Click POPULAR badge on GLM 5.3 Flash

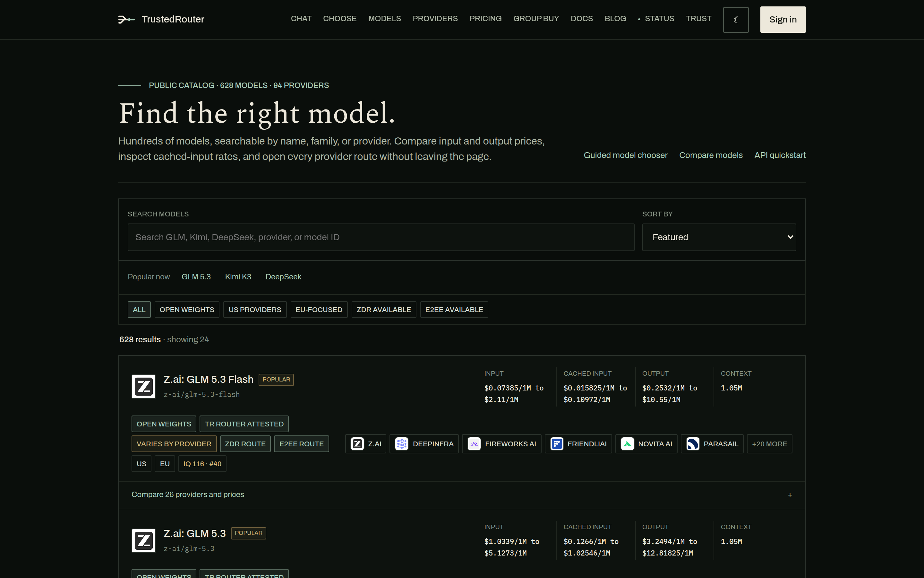(x=276, y=380)
